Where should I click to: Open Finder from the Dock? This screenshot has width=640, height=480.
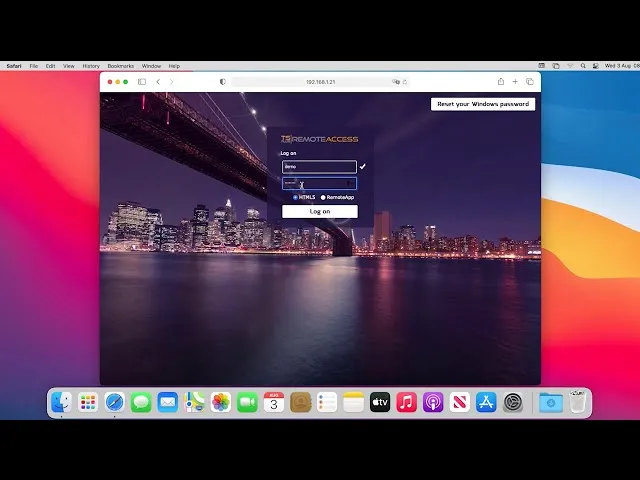pos(62,402)
